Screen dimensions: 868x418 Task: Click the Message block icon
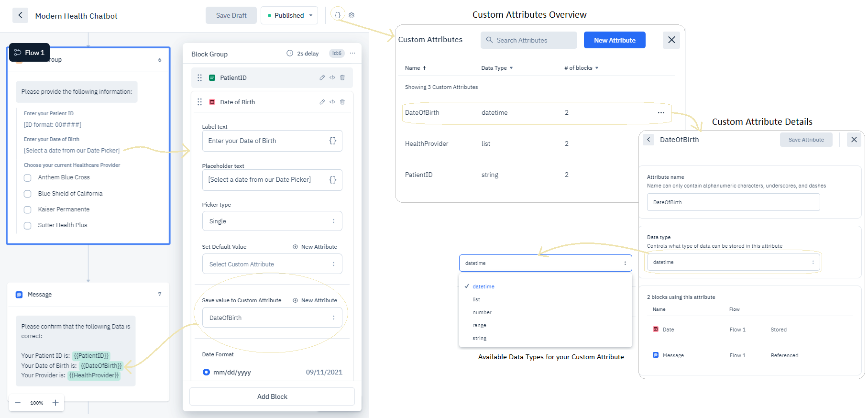(x=19, y=295)
